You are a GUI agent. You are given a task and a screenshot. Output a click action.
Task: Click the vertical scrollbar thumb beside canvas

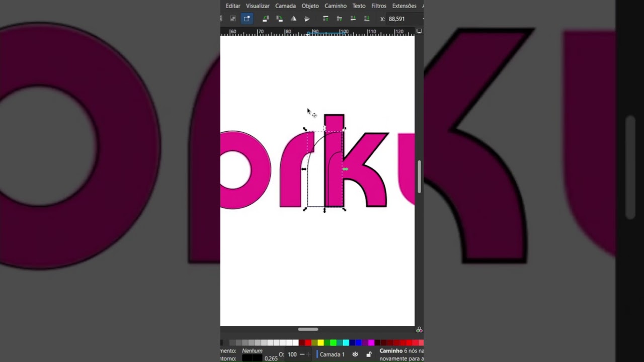coord(419,176)
